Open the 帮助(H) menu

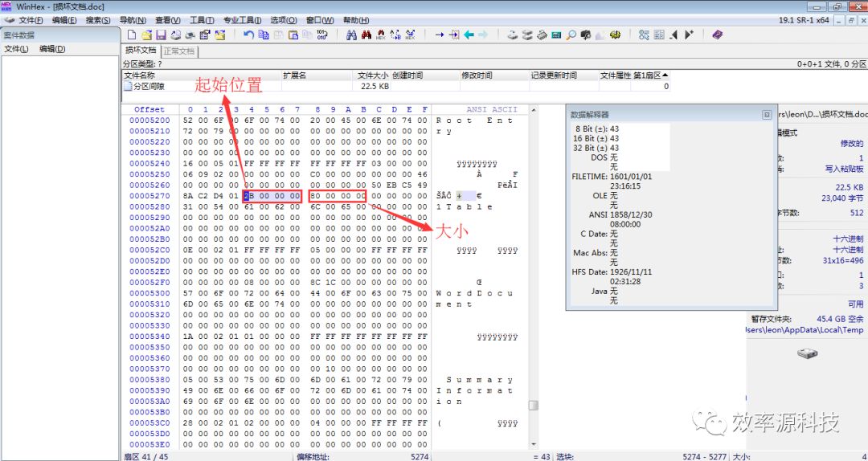click(356, 20)
